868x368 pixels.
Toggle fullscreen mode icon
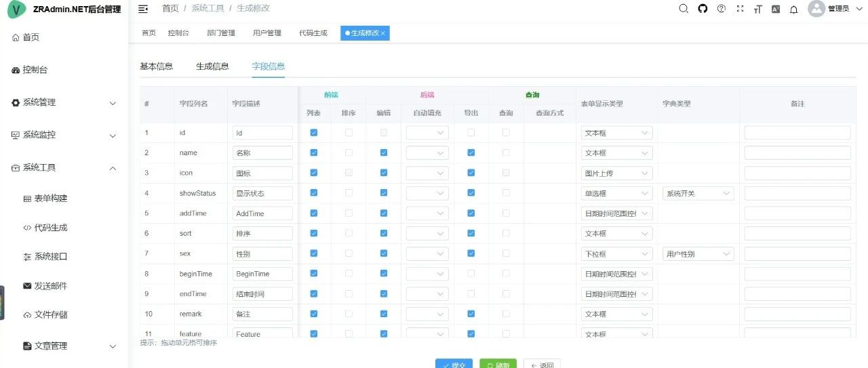[740, 9]
